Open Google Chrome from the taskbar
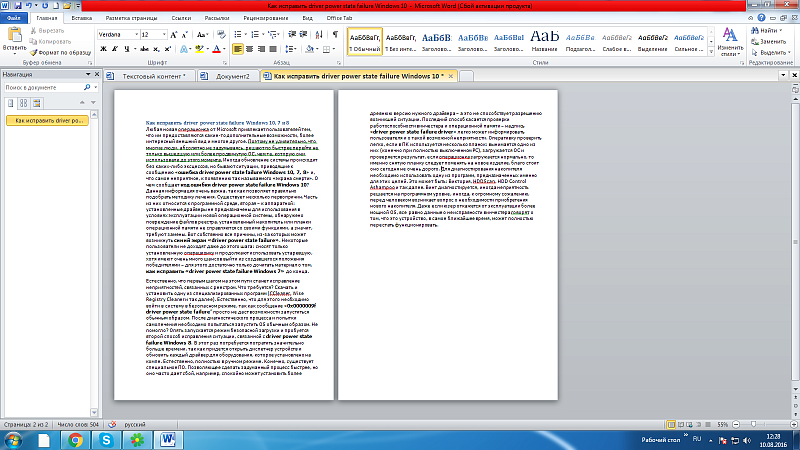The image size is (800, 450). pyautogui.click(x=75, y=440)
